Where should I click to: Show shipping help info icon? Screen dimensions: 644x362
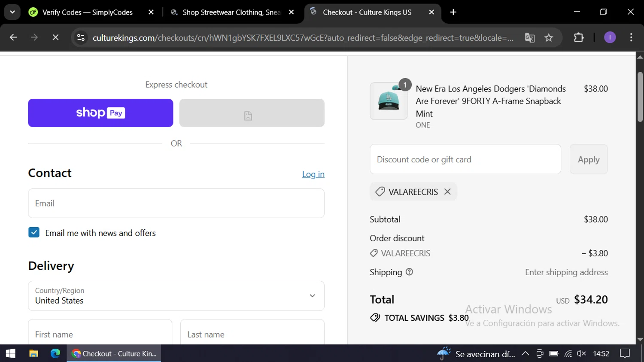click(x=409, y=272)
